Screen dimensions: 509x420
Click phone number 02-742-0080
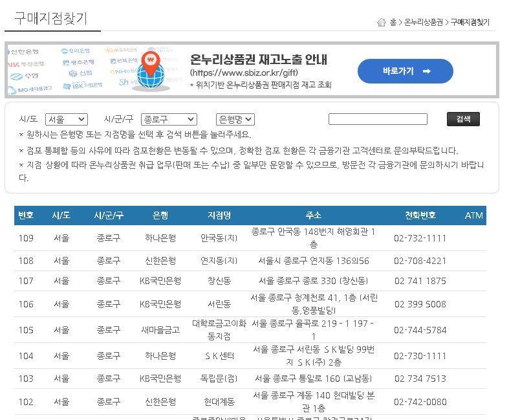[420, 402]
